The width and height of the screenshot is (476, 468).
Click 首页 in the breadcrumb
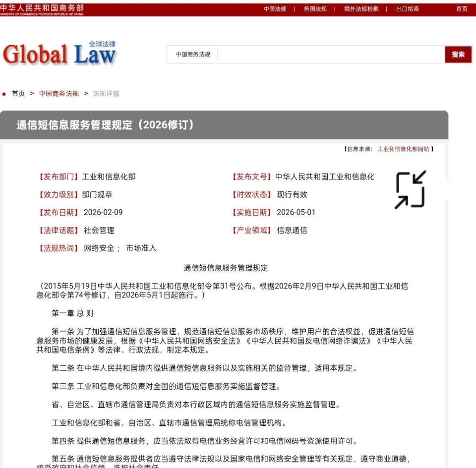tap(18, 94)
